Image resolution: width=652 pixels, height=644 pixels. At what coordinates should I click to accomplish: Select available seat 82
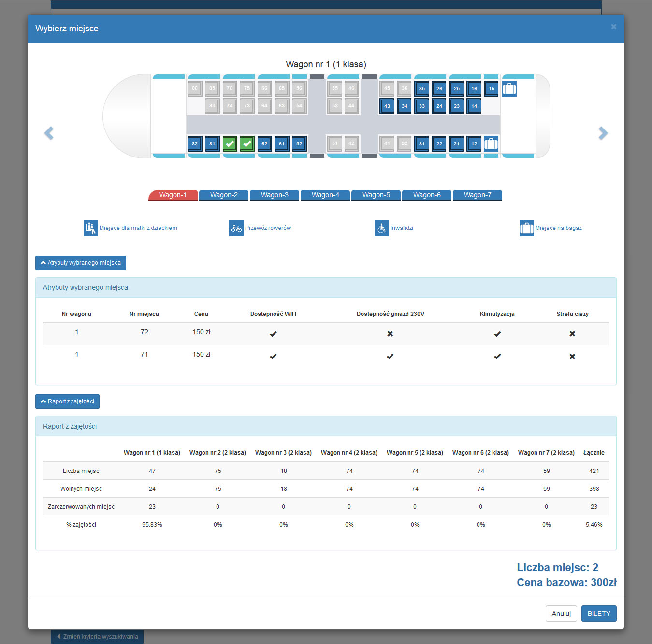click(x=195, y=143)
